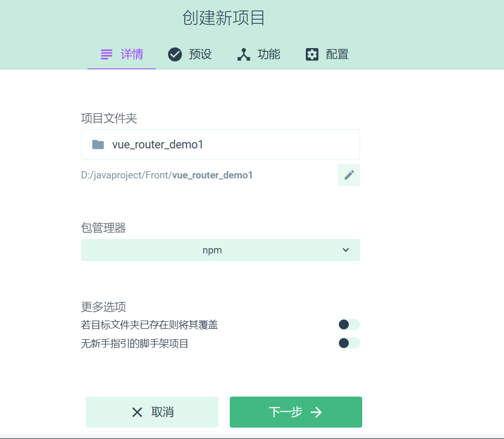Screen dimensions: 504x439
Task: Open the 配置 tab
Action: coord(327,54)
